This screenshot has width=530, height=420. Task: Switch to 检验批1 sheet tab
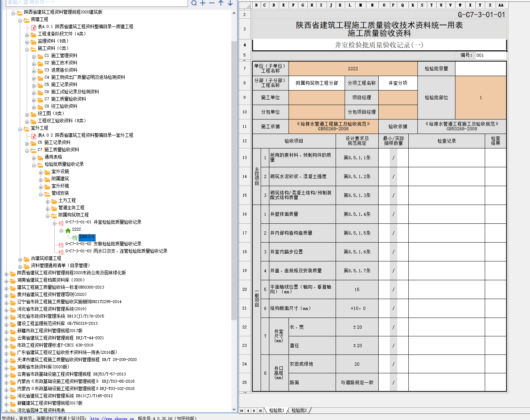click(x=277, y=411)
